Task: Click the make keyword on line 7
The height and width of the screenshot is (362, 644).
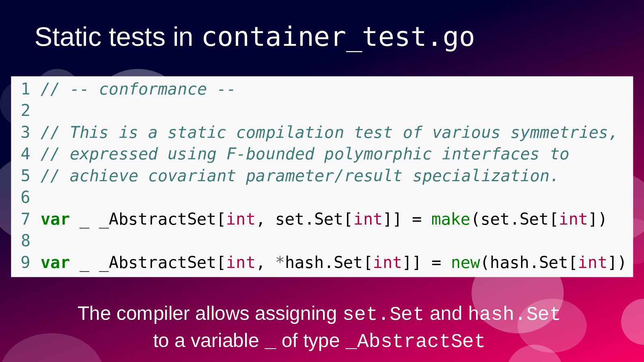Action: tap(450, 219)
